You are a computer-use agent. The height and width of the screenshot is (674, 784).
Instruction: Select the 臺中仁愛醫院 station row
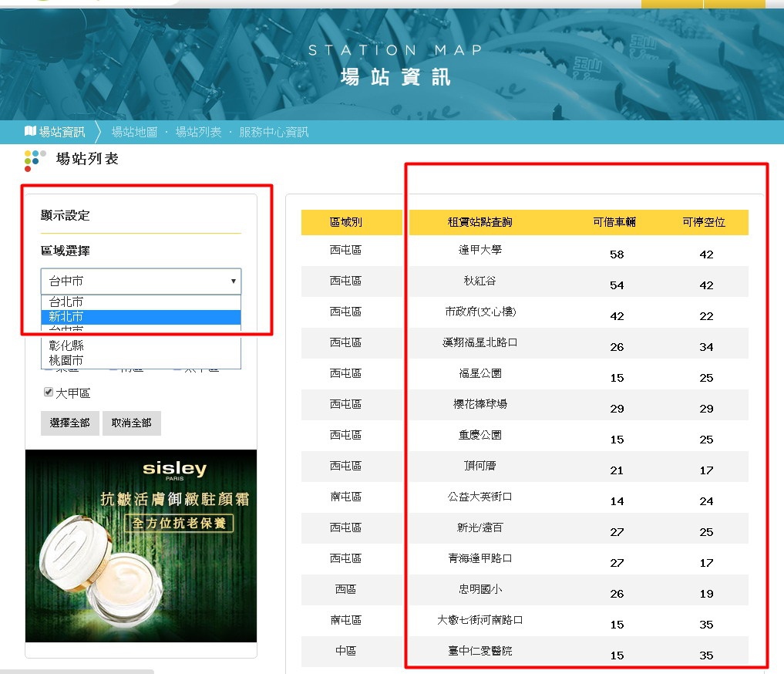(x=479, y=651)
